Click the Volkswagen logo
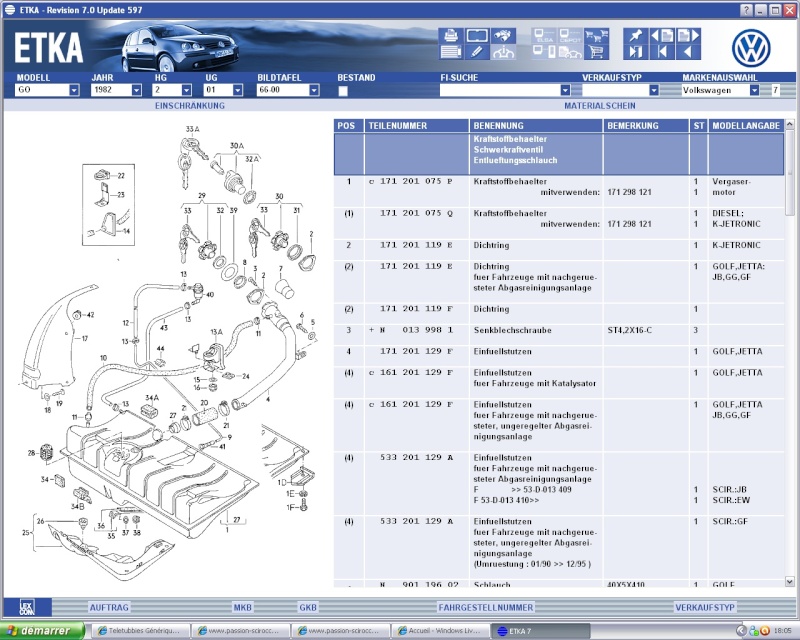The image size is (800, 640). 751,48
